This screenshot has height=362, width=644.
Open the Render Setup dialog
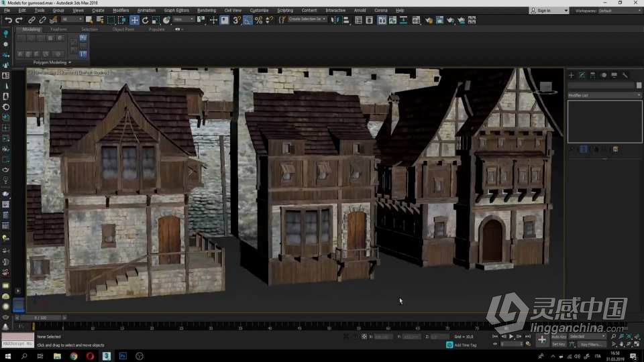click(x=429, y=19)
